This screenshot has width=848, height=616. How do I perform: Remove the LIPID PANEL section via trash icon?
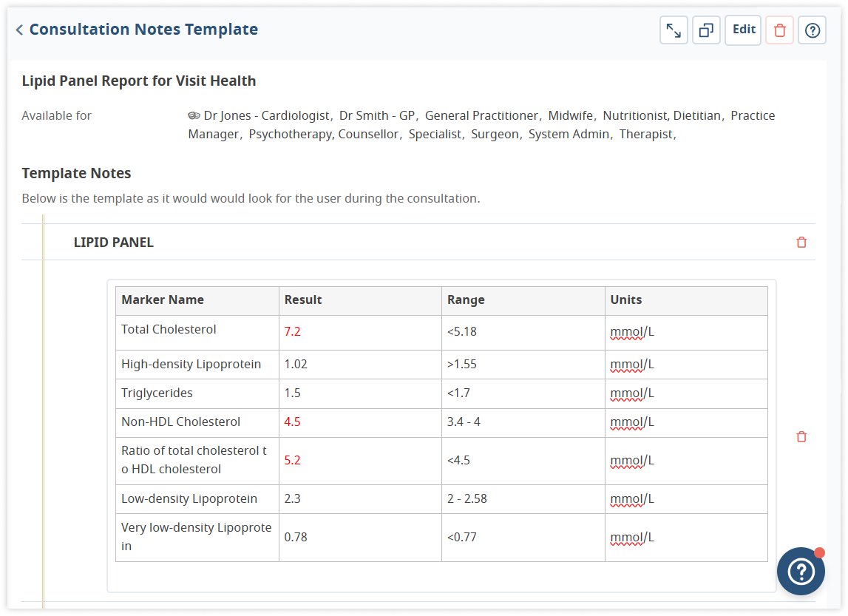click(x=801, y=243)
